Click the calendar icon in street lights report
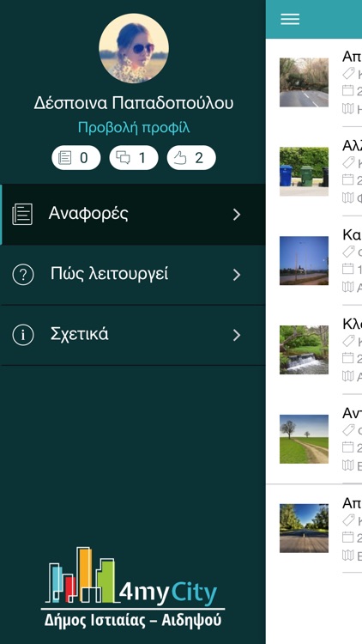The width and height of the screenshot is (362, 644). click(348, 269)
